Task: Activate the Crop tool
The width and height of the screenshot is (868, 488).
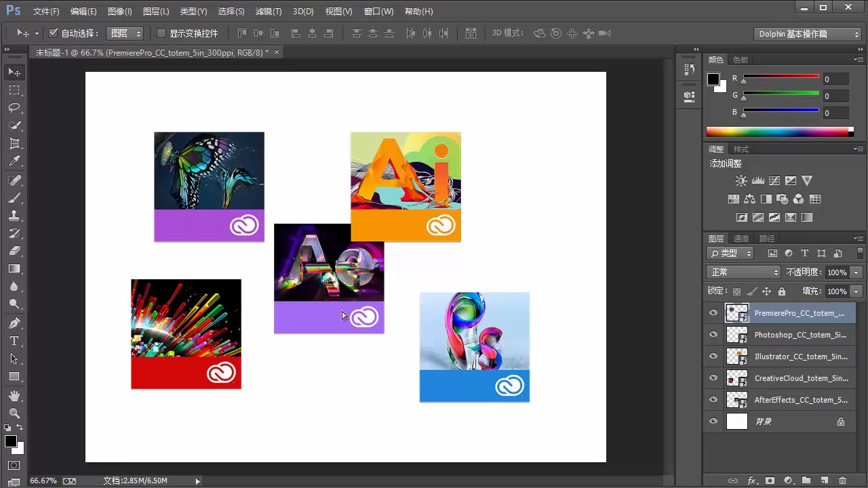Action: pos(14,144)
